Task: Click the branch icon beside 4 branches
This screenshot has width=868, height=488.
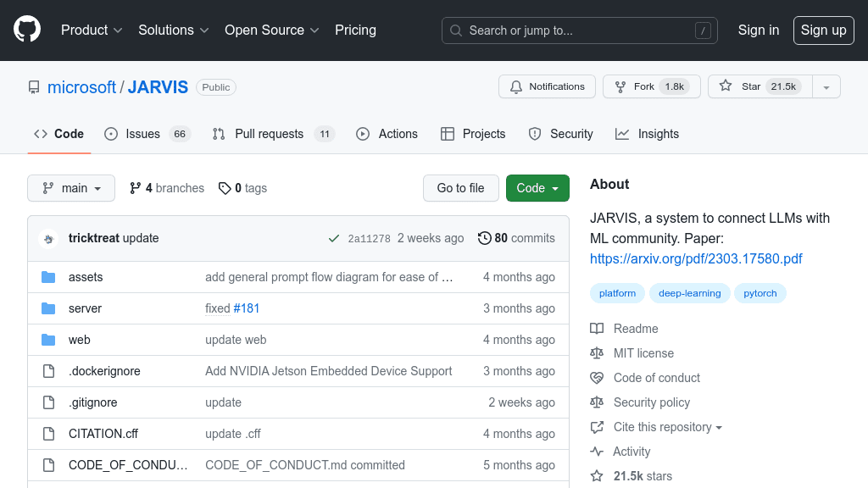Action: (136, 188)
